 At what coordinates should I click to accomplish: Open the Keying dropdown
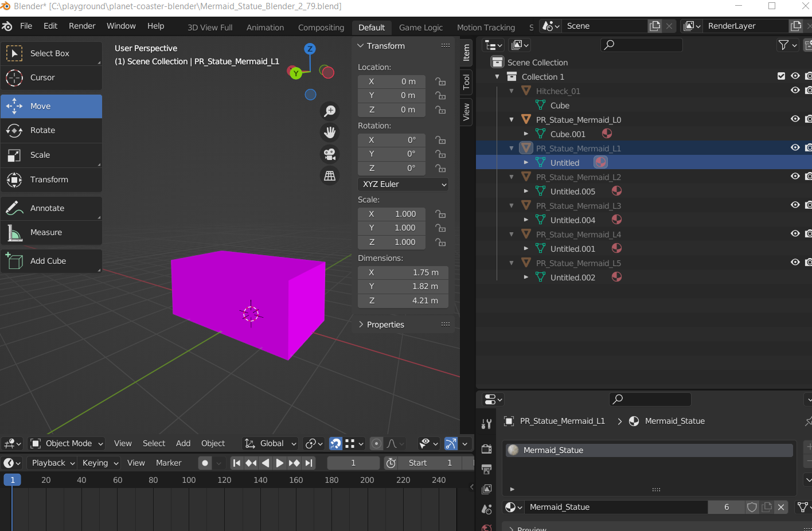point(100,463)
